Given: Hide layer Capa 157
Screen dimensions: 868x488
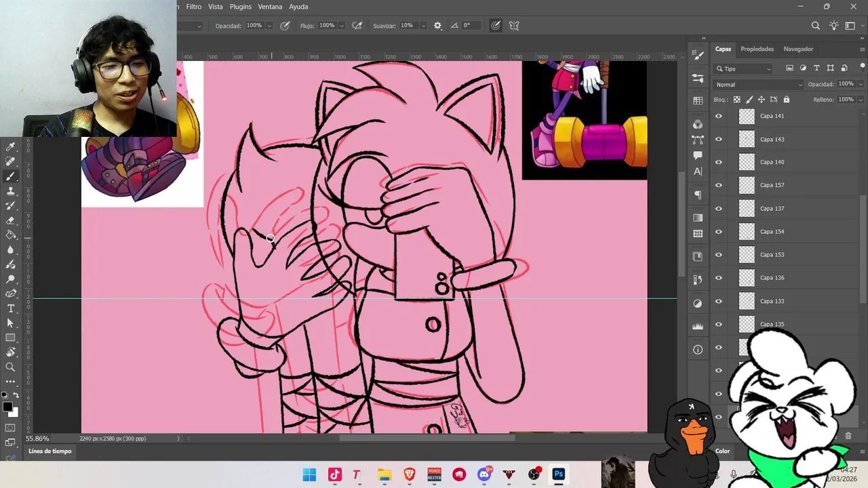Looking at the screenshot, I should pos(719,185).
